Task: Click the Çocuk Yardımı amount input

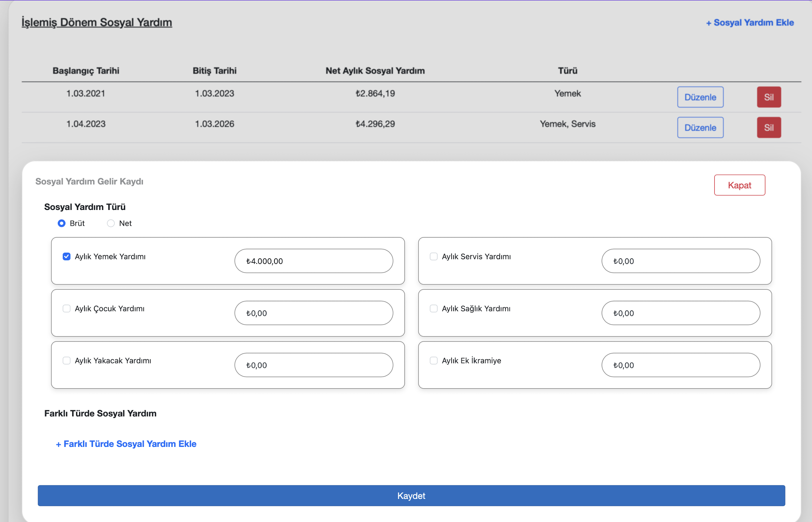Action: (x=314, y=313)
